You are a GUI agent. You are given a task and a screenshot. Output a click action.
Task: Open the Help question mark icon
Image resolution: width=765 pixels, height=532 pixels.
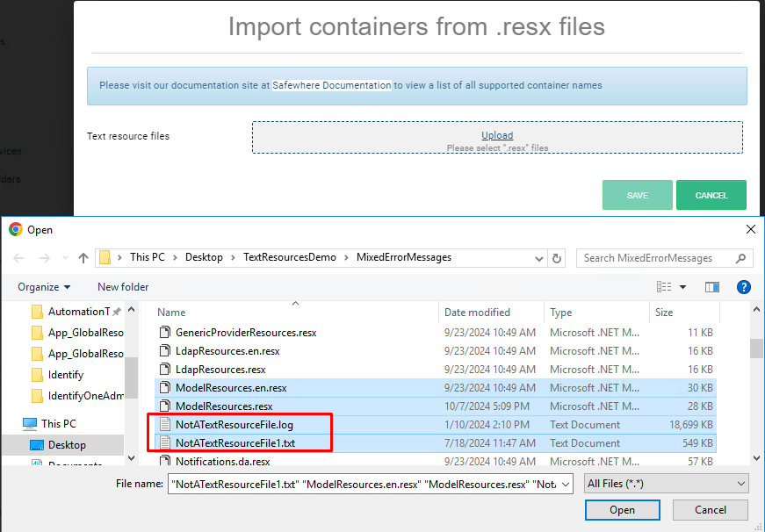[743, 286]
